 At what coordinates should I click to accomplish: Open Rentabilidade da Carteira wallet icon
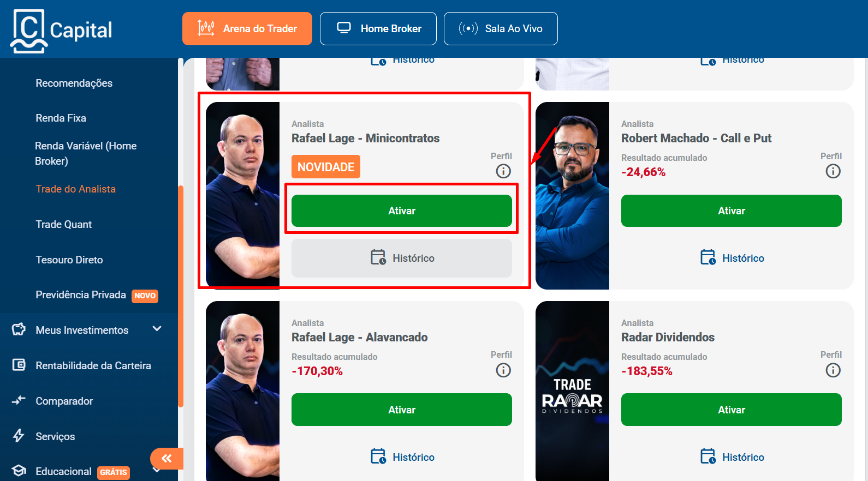pos(19,365)
